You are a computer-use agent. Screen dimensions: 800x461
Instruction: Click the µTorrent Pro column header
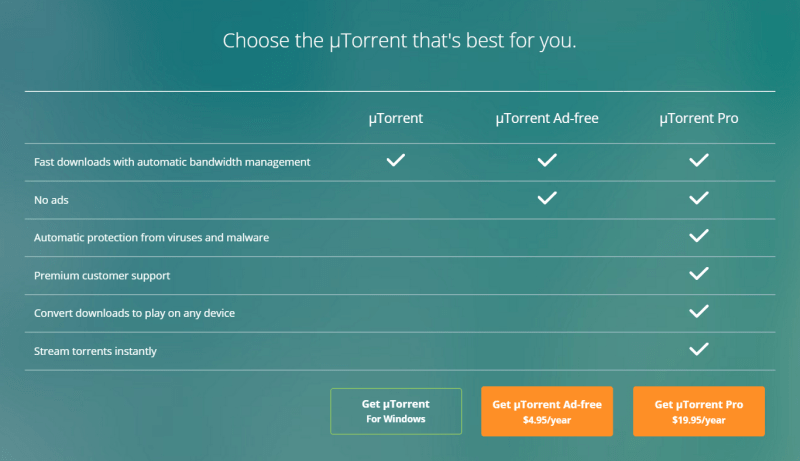pyautogui.click(x=699, y=118)
